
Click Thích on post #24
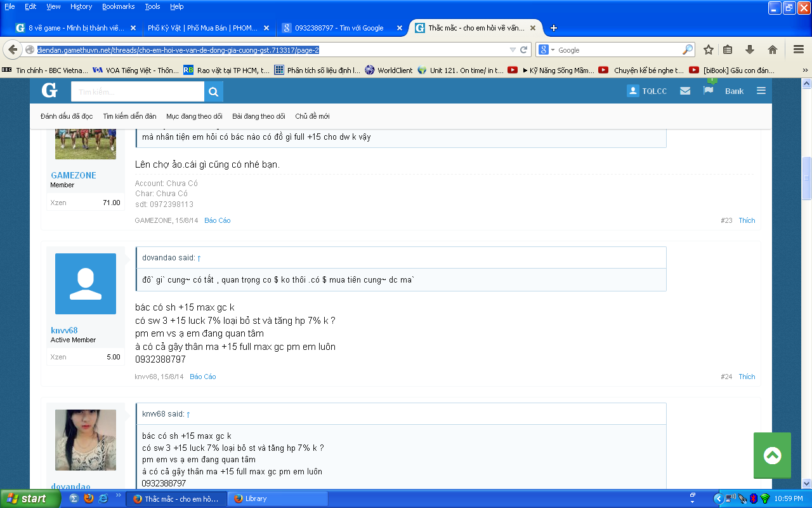(747, 377)
